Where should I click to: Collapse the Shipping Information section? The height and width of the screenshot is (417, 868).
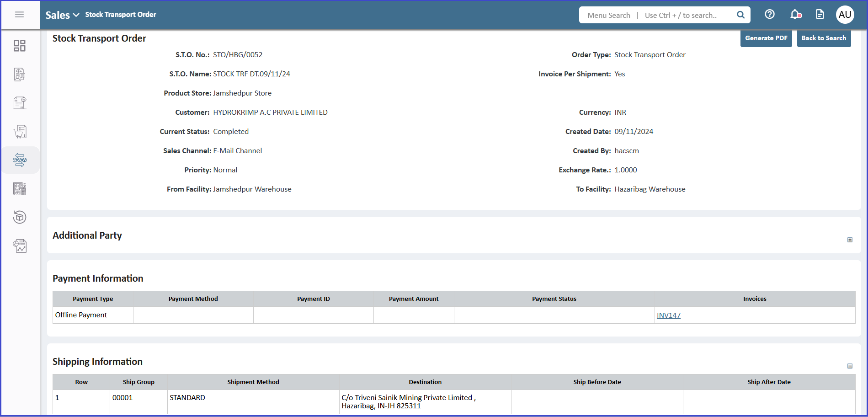(850, 366)
